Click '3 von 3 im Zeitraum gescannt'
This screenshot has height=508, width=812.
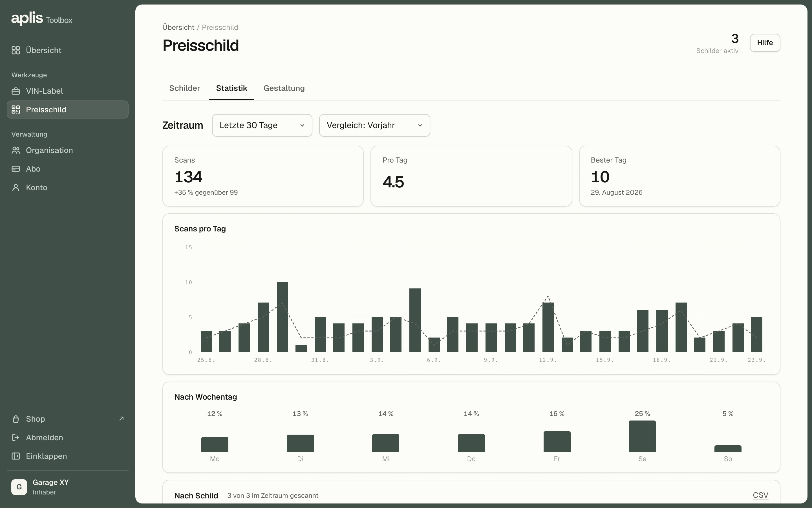click(273, 495)
